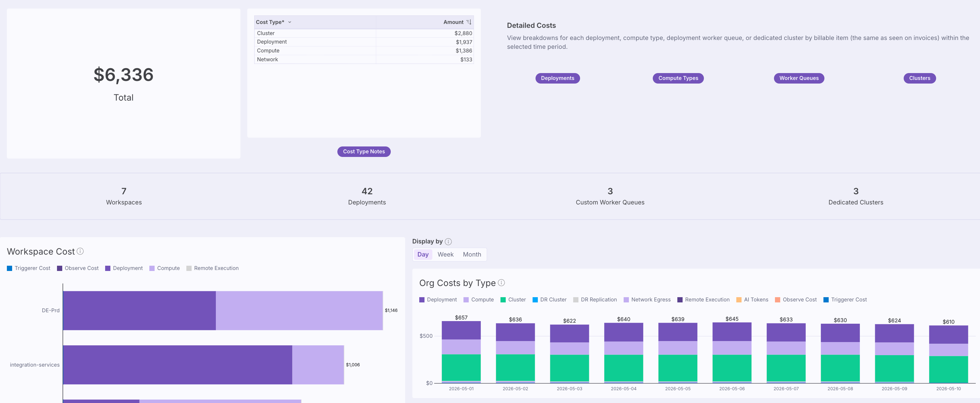Toggle Cluster series in Org Costs legend
The width and height of the screenshot is (980, 403).
[x=513, y=300]
